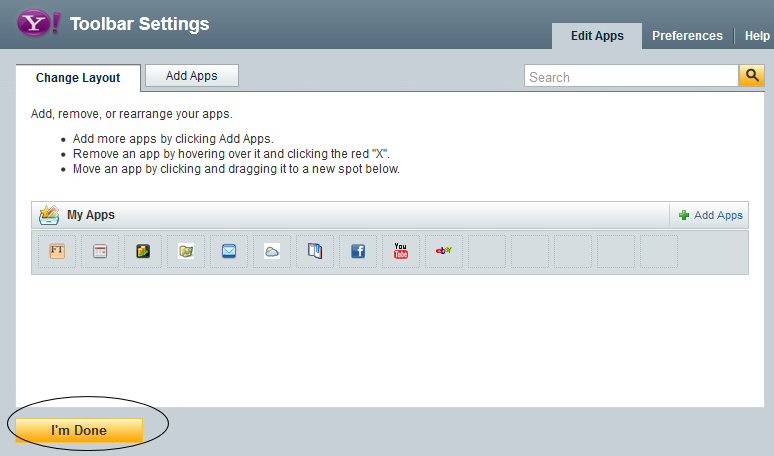This screenshot has height=456, width=774.
Task: Select the calendar app icon
Action: [x=100, y=251]
